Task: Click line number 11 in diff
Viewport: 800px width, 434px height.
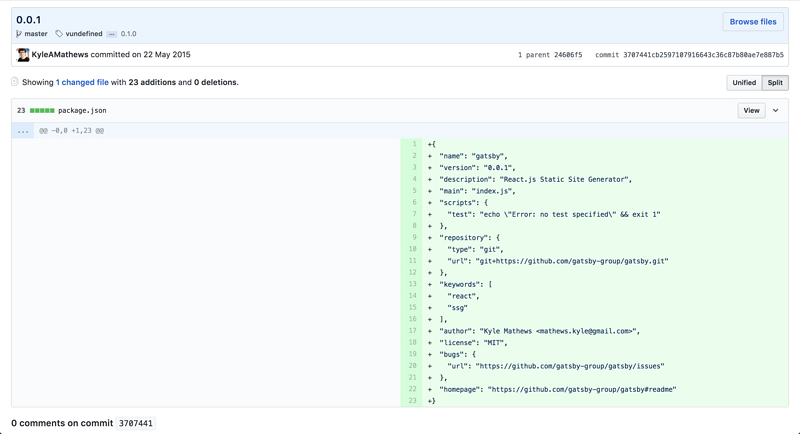Action: [x=412, y=261]
